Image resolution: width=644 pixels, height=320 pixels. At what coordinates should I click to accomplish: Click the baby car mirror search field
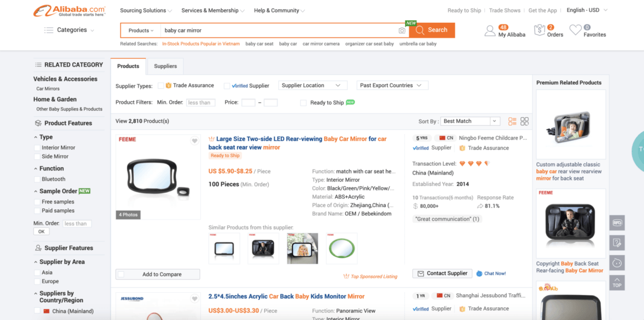click(x=279, y=31)
